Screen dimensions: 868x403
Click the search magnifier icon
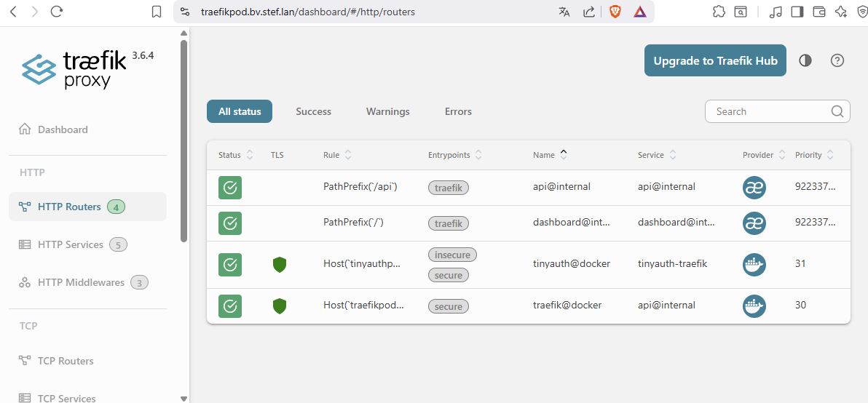click(x=837, y=111)
